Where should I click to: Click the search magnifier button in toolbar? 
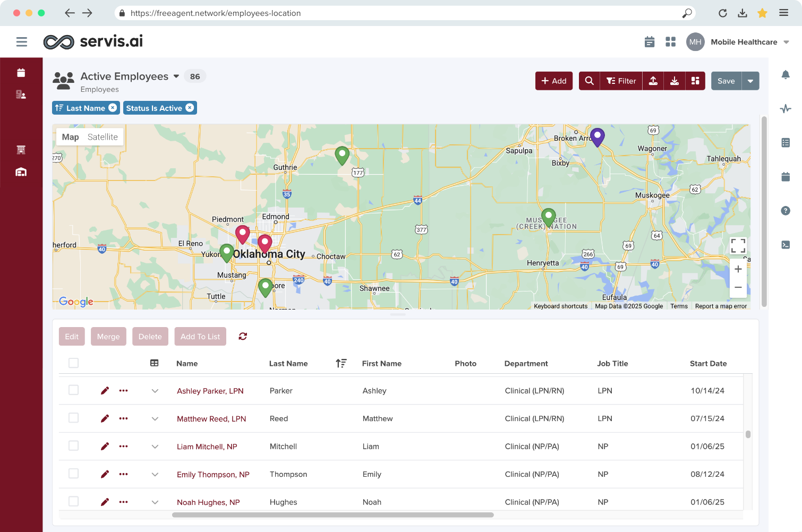589,81
